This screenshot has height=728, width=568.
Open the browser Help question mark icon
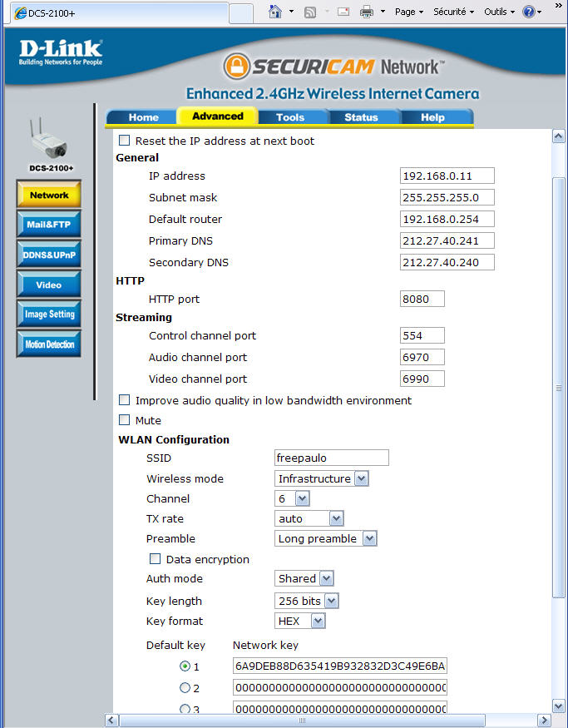[x=529, y=12]
